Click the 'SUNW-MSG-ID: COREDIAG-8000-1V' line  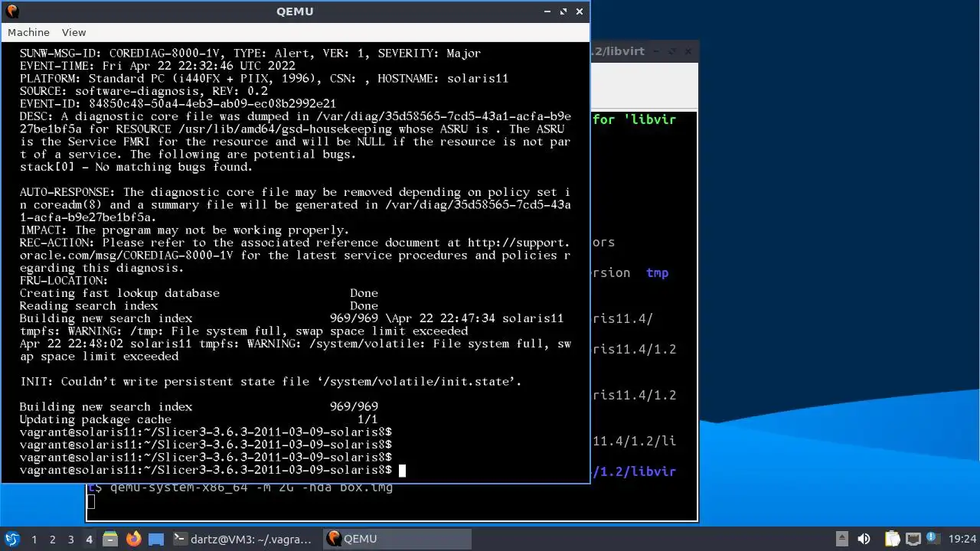(x=250, y=54)
